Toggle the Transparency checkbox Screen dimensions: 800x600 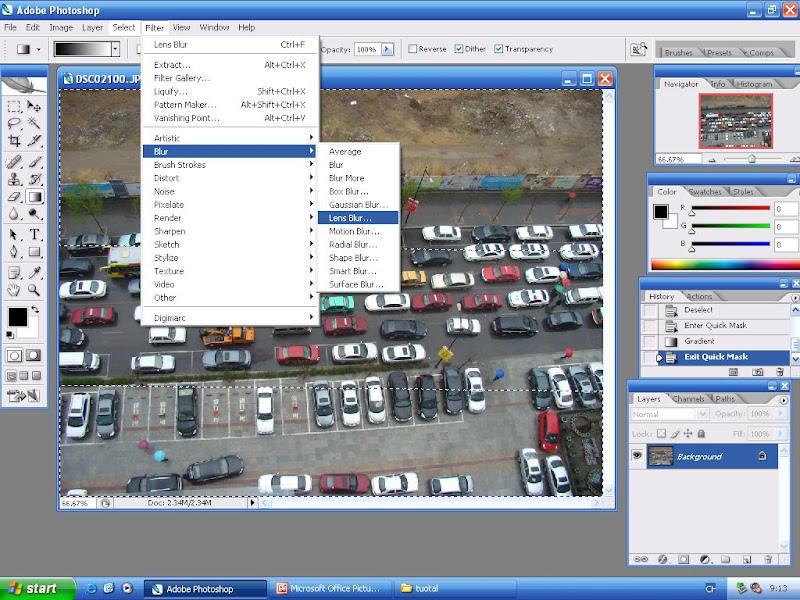pyautogui.click(x=498, y=49)
